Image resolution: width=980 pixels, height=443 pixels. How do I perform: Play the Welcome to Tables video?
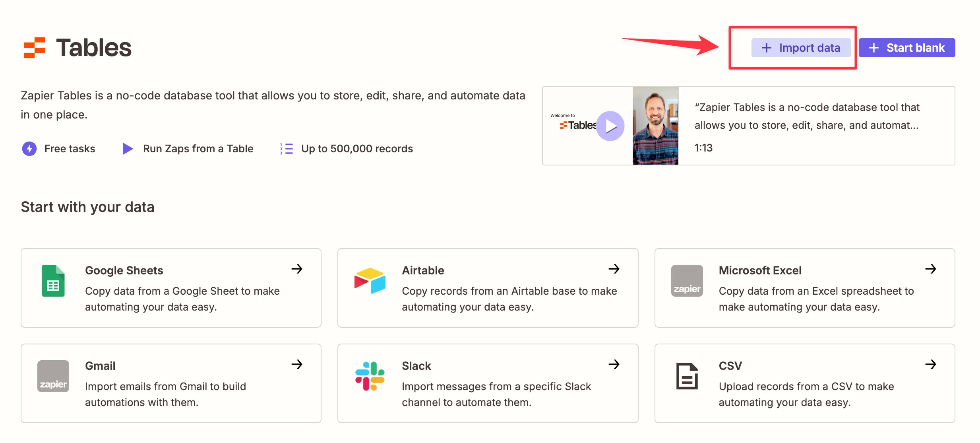tap(610, 126)
